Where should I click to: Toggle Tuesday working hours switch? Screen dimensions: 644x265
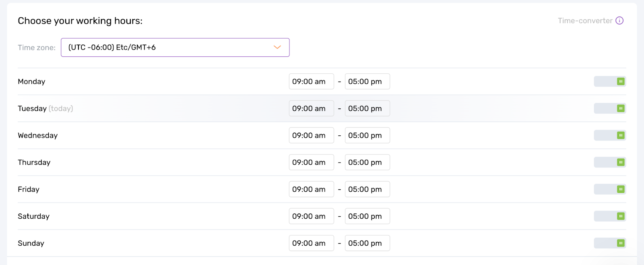(x=610, y=108)
